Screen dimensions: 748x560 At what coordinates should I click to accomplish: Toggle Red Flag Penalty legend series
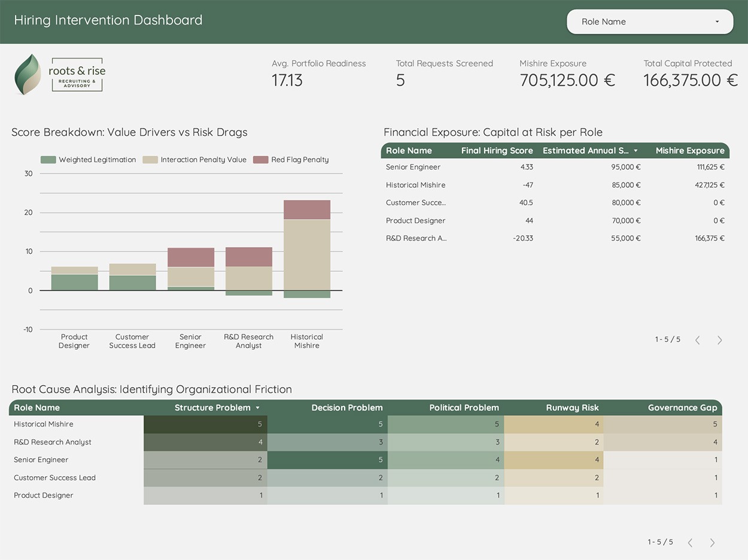[291, 160]
